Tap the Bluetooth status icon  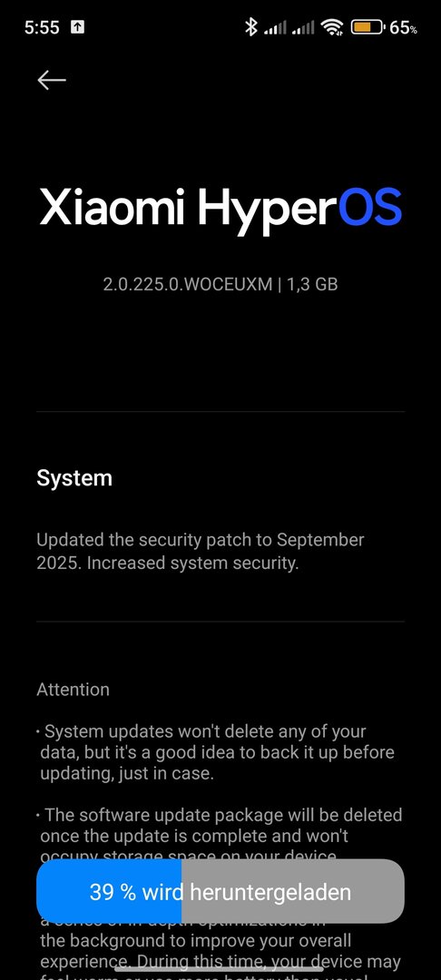(250, 27)
